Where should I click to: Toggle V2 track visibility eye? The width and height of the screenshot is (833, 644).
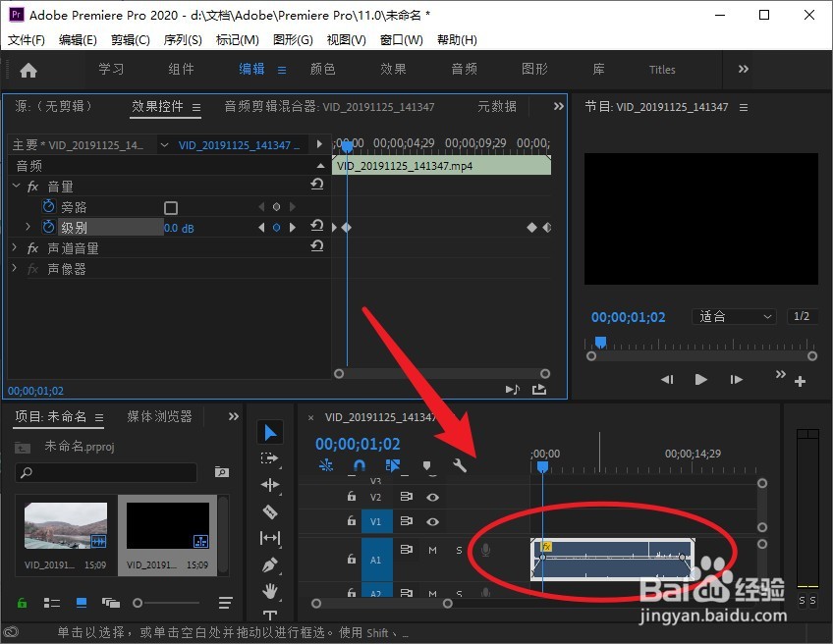tap(432, 498)
